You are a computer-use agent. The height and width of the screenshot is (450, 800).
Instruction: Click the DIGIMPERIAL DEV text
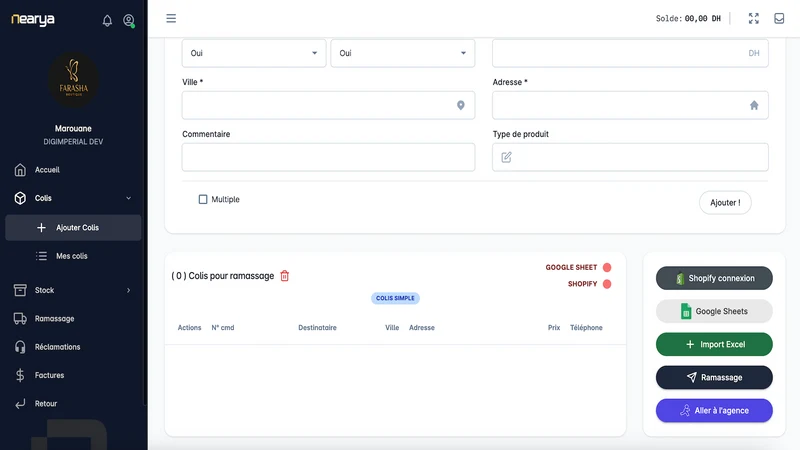[x=73, y=142]
